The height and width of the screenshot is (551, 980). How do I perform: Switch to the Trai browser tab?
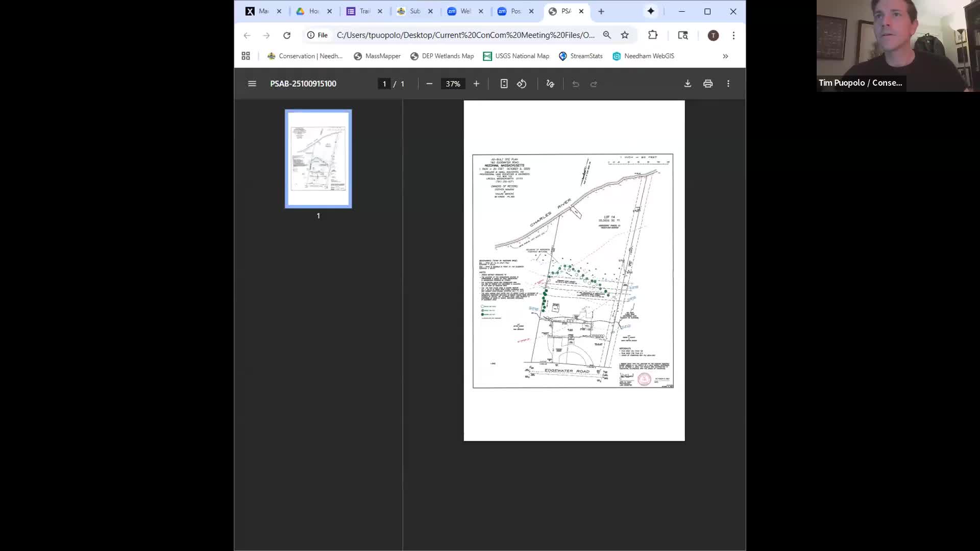coord(360,11)
